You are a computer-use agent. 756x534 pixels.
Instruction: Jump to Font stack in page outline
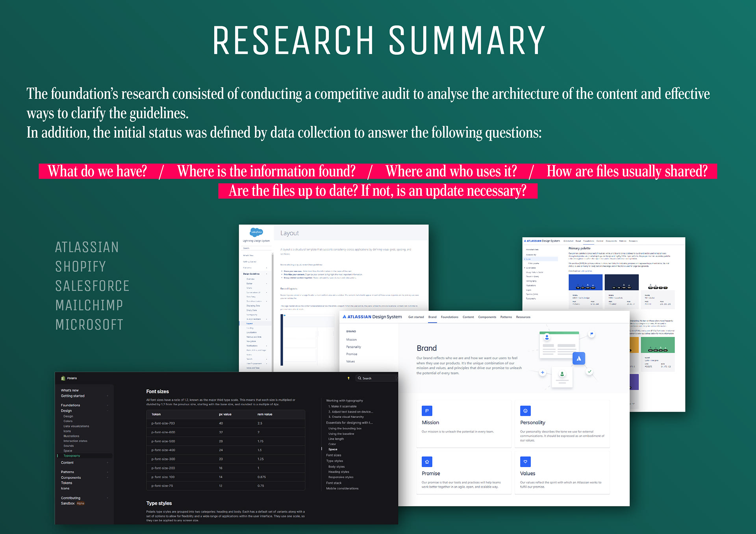334,483
